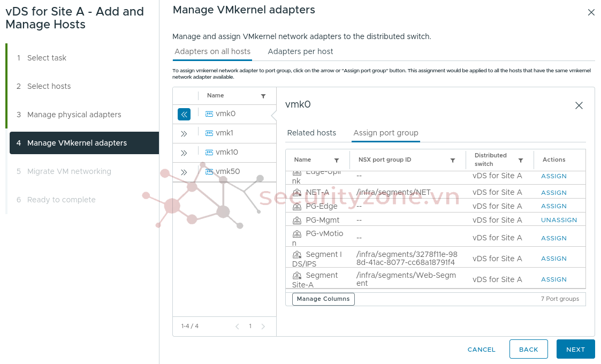Open the NSX port group ID filter
The height and width of the screenshot is (364, 601).
pos(453,161)
